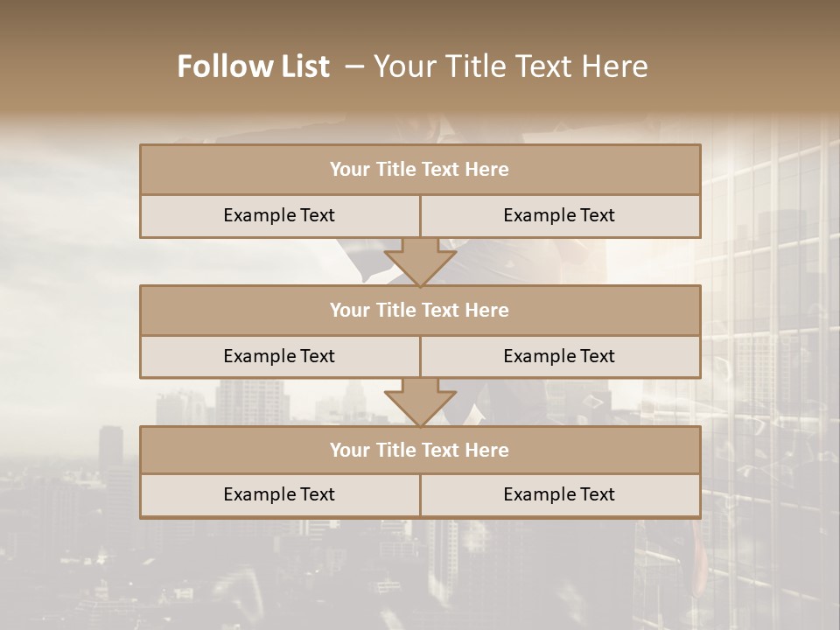Click right Example Text cell in bottom box
The image size is (840, 630).
pos(559,494)
